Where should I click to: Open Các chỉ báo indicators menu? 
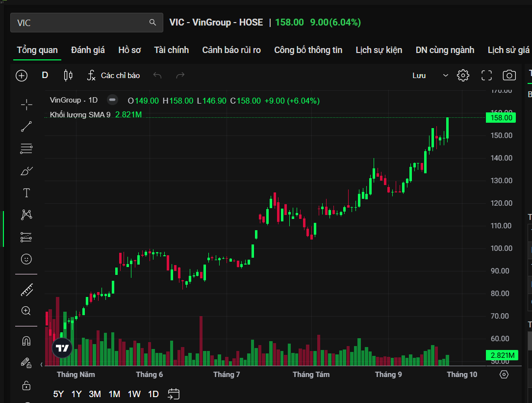(113, 75)
